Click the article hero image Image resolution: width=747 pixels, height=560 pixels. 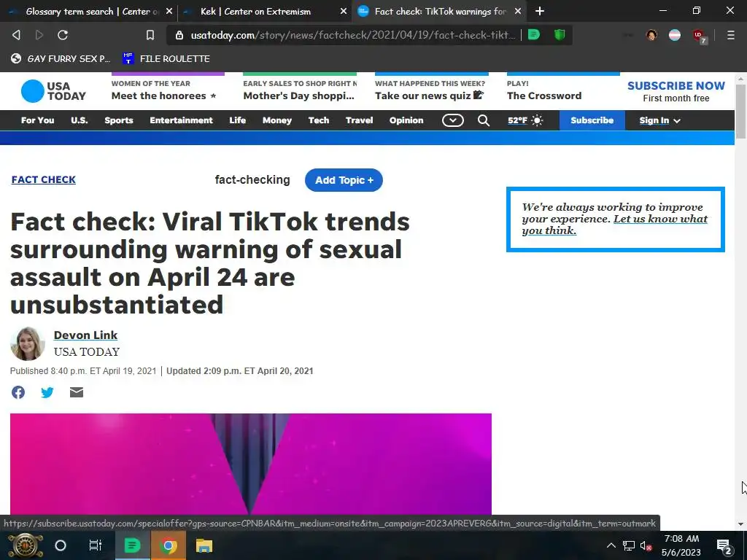point(251,464)
